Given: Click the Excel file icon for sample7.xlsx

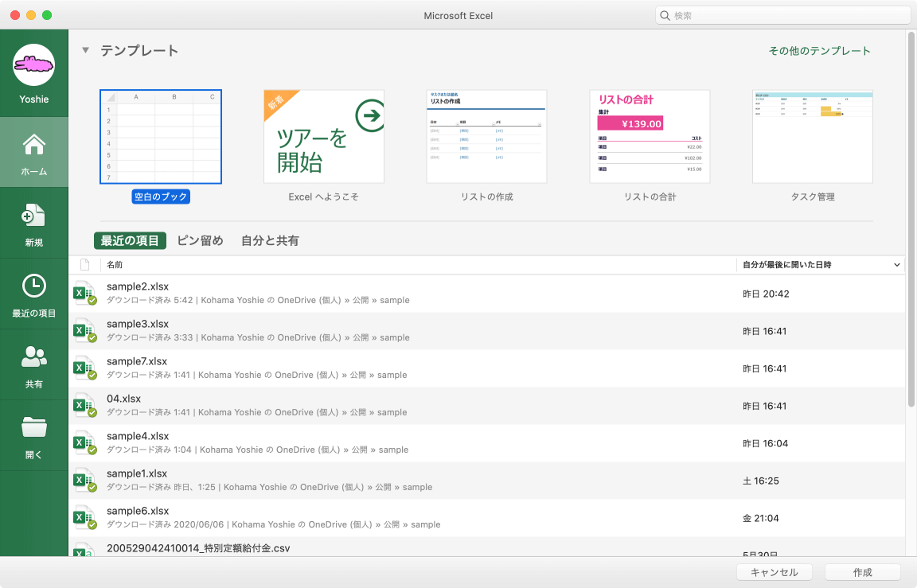Looking at the screenshot, I should 85,368.
